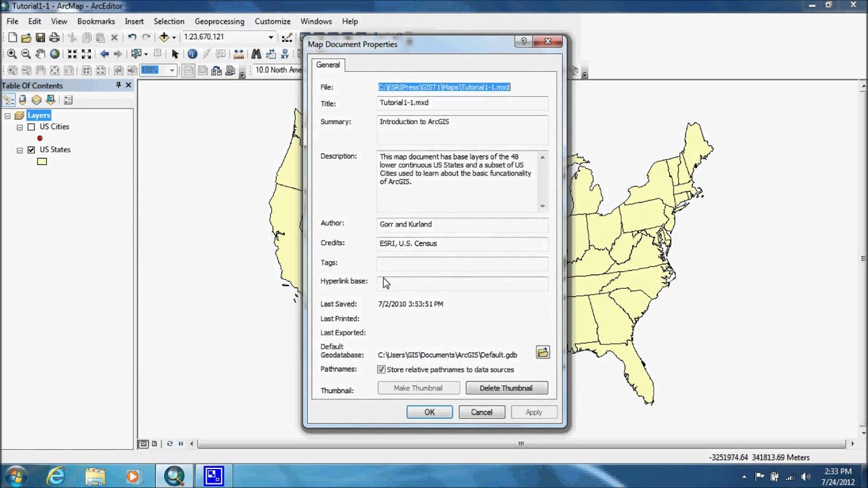The height and width of the screenshot is (488, 868).
Task: Go back to previous extent arrow
Action: click(104, 54)
